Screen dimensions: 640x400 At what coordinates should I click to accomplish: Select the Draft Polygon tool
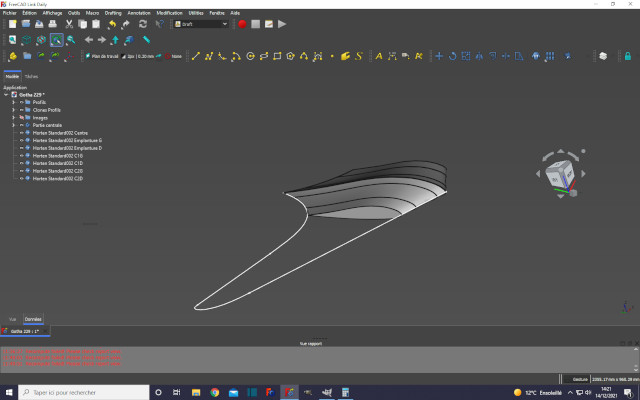[x=291, y=56]
